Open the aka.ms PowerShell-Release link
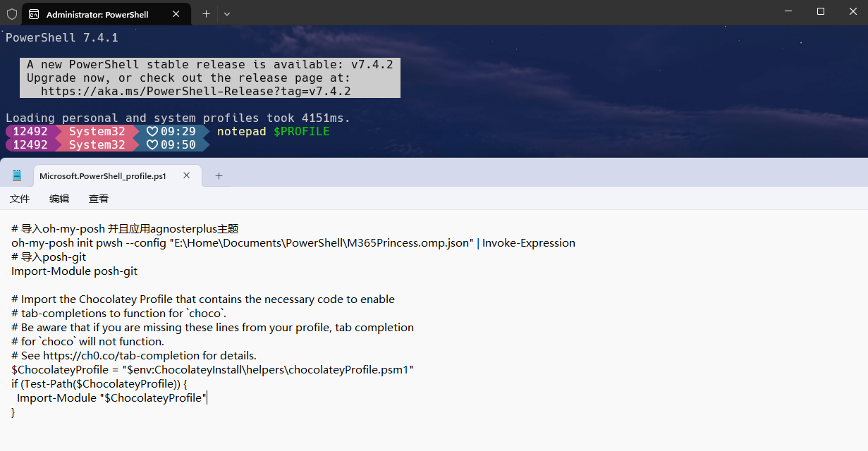Screen dimensions: 868x451 click(195, 92)
